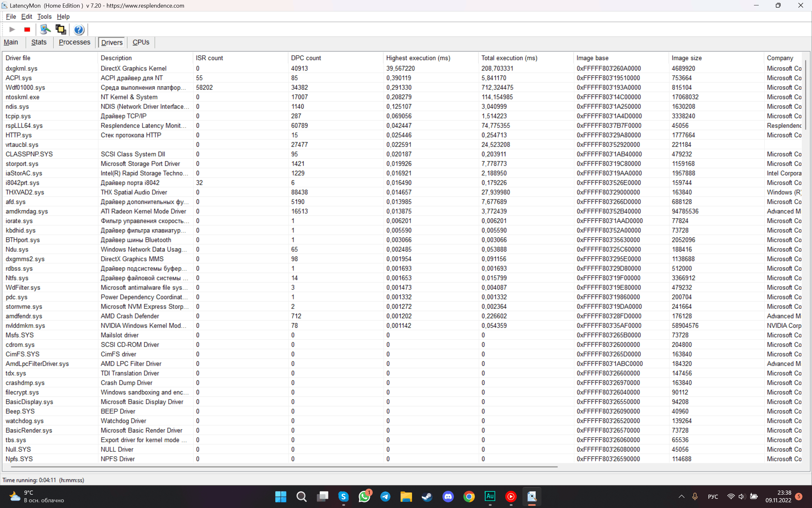Select the nvlddmkm.sys driver row
This screenshot has height=508, width=812.
(403, 325)
